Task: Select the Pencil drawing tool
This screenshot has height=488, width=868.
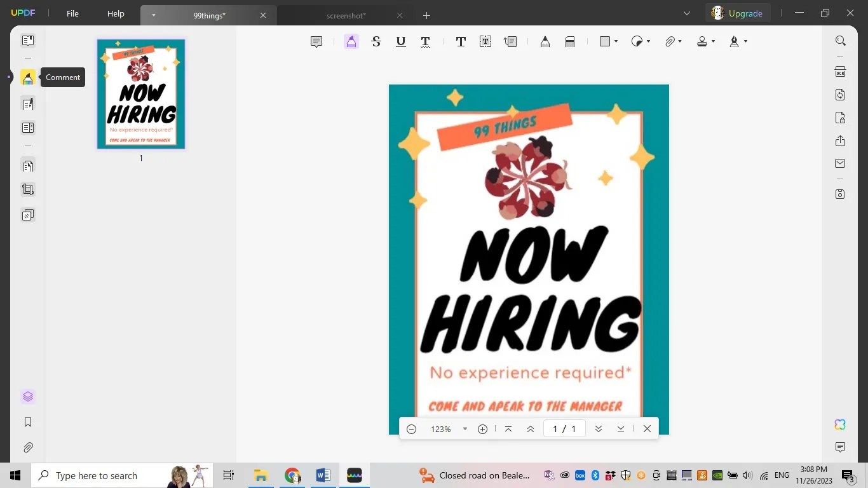Action: pyautogui.click(x=544, y=41)
